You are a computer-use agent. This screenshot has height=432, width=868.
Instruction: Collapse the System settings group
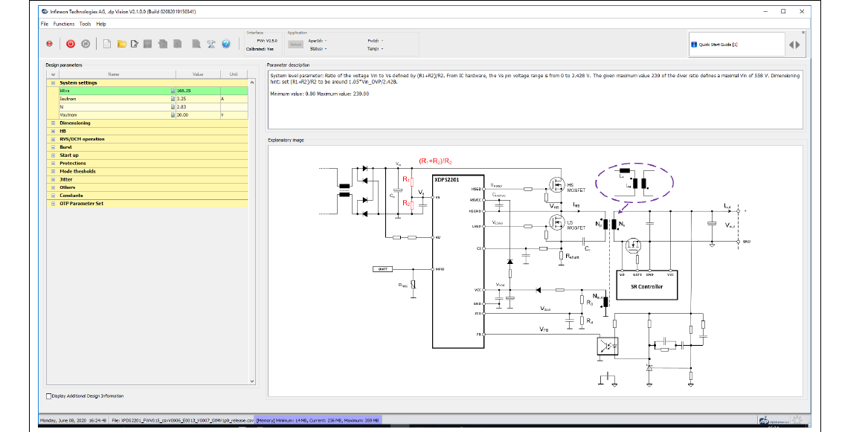[53, 83]
